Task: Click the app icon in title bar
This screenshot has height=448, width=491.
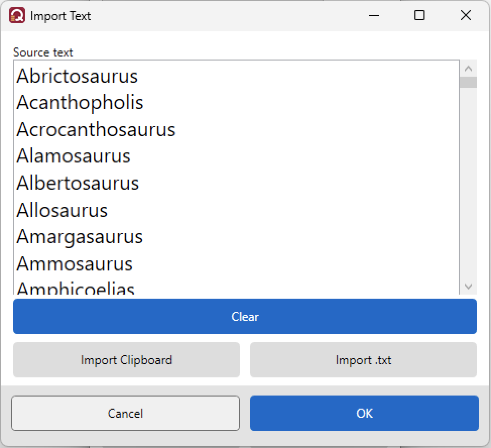Action: pyautogui.click(x=17, y=16)
